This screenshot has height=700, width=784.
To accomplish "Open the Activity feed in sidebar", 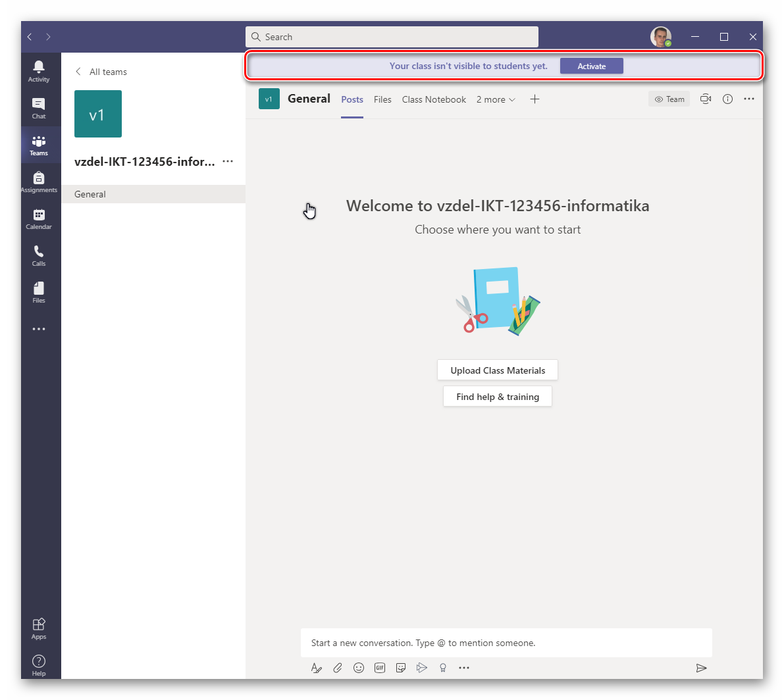I will [39, 71].
